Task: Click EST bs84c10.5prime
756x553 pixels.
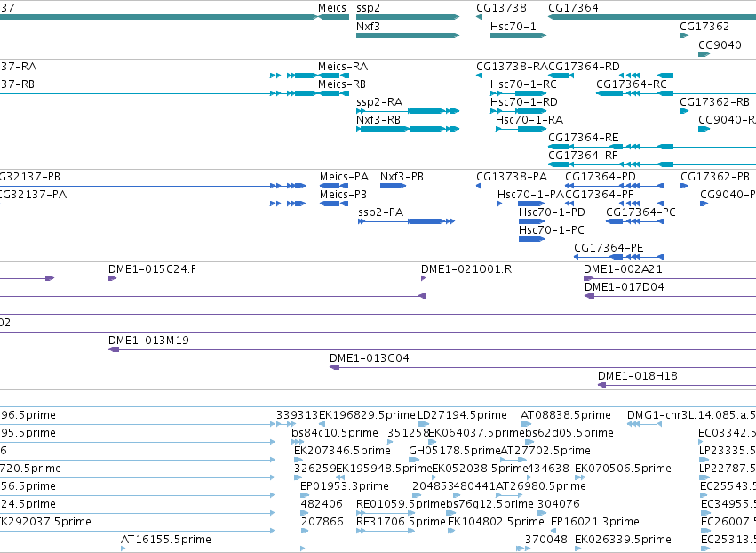Action: pos(335,433)
